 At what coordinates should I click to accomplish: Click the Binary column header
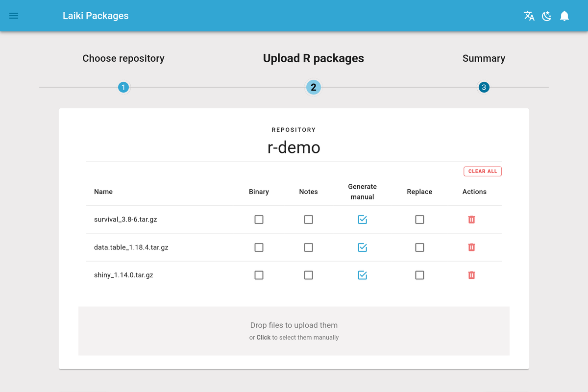(259, 192)
